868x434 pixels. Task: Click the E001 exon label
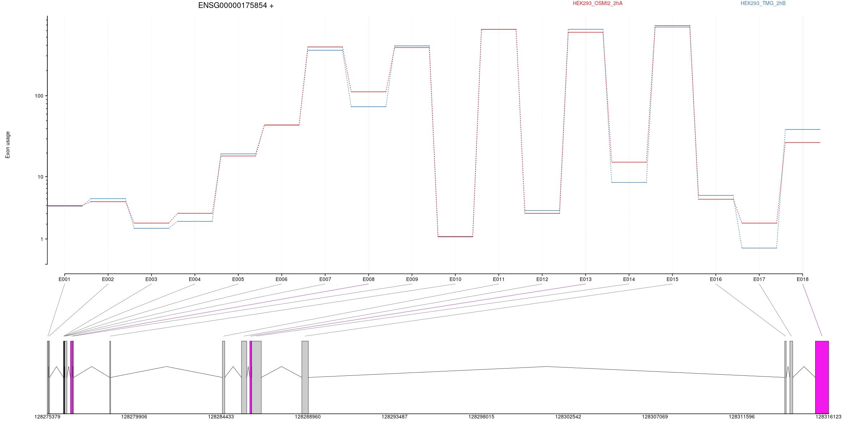pos(64,279)
